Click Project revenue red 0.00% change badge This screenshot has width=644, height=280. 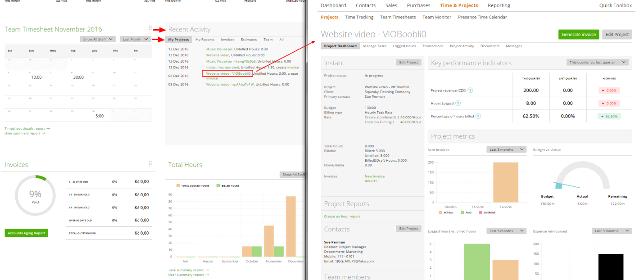click(609, 90)
